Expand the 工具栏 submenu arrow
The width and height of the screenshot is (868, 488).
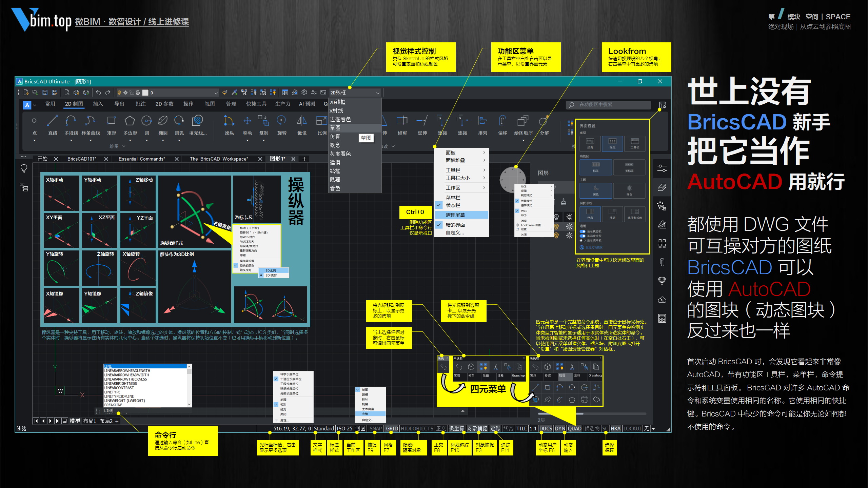point(484,170)
